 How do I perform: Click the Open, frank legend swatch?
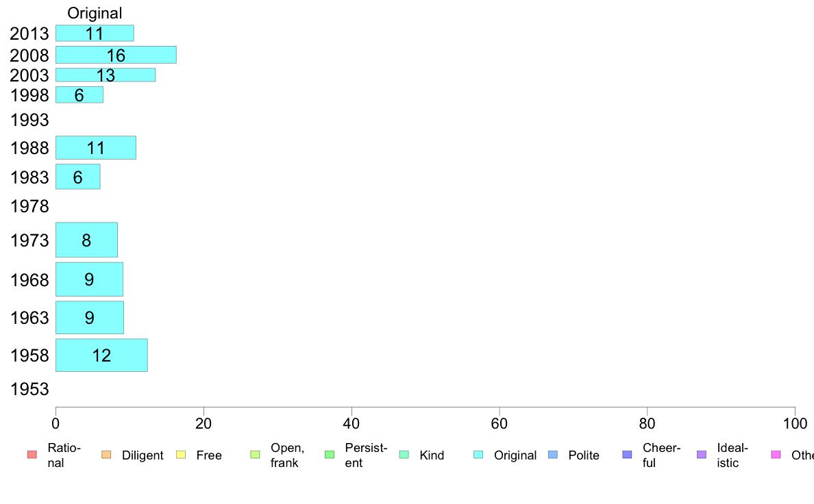[255, 455]
